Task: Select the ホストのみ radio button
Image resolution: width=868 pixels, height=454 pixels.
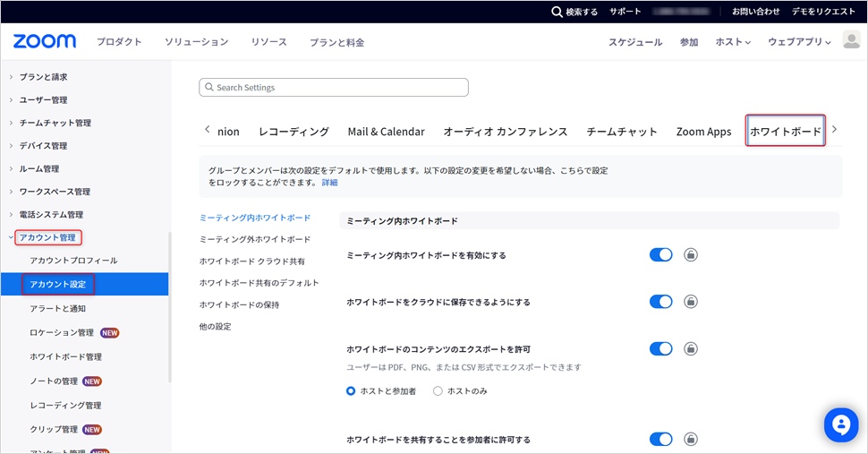Action: [438, 391]
